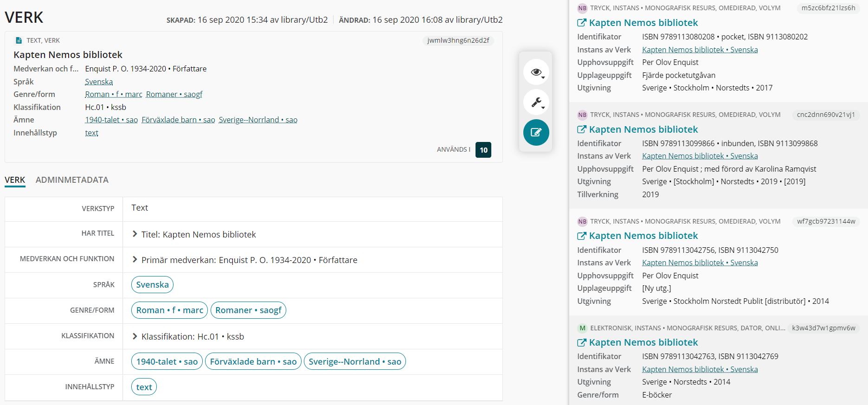Open the text link under Innehållstyp
Image resolution: width=868 pixels, height=405 pixels.
click(x=91, y=133)
